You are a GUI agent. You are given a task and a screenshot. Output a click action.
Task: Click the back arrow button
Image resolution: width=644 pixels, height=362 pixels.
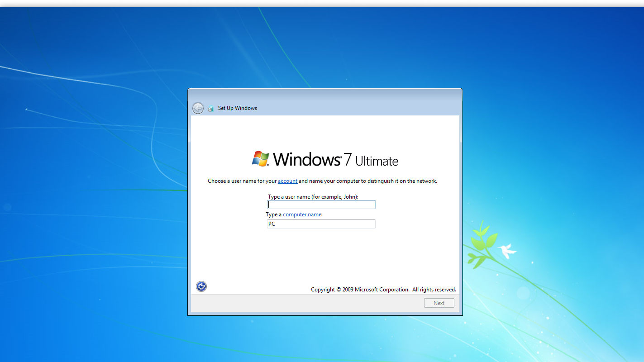click(198, 108)
